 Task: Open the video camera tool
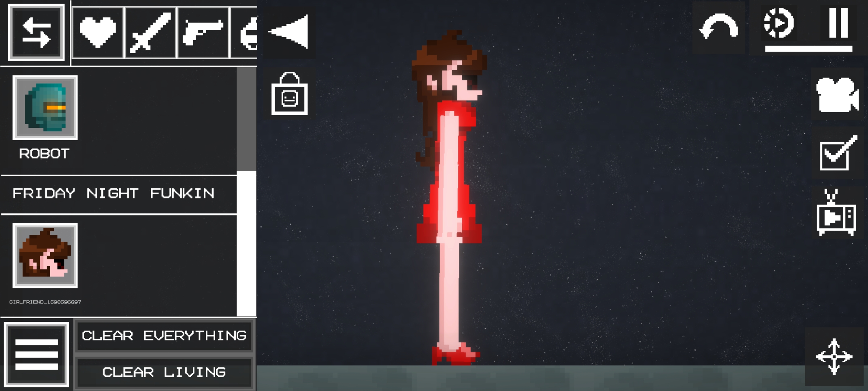pyautogui.click(x=837, y=94)
